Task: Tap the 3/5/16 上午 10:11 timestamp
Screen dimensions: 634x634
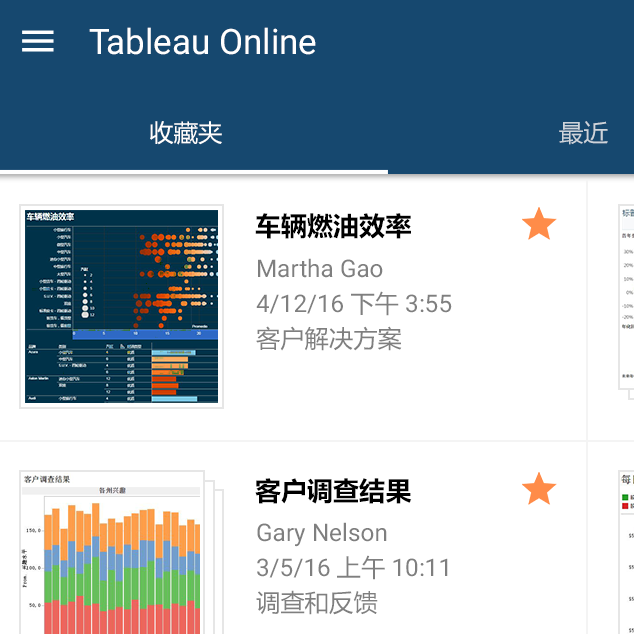Action: point(353,569)
